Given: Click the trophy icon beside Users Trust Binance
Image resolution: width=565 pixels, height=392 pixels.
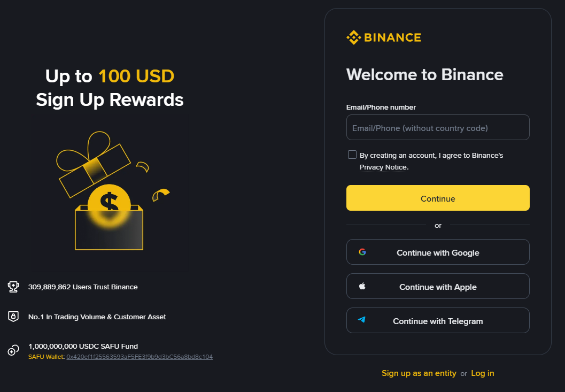Looking at the screenshot, I should [13, 287].
